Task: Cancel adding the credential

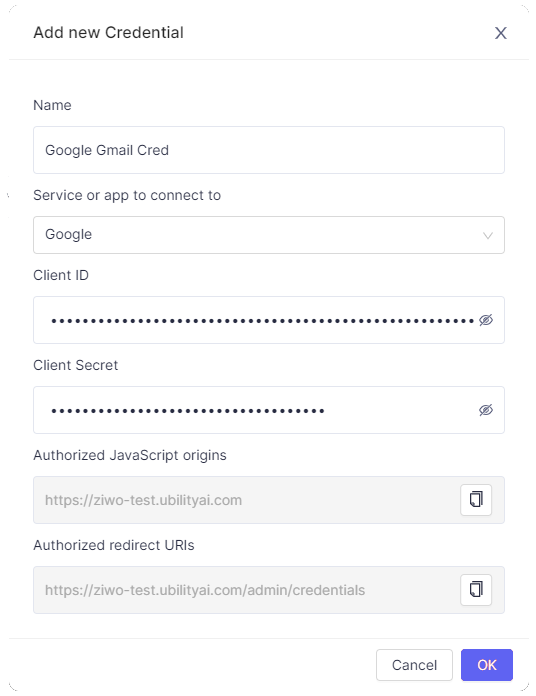Action: [x=414, y=665]
